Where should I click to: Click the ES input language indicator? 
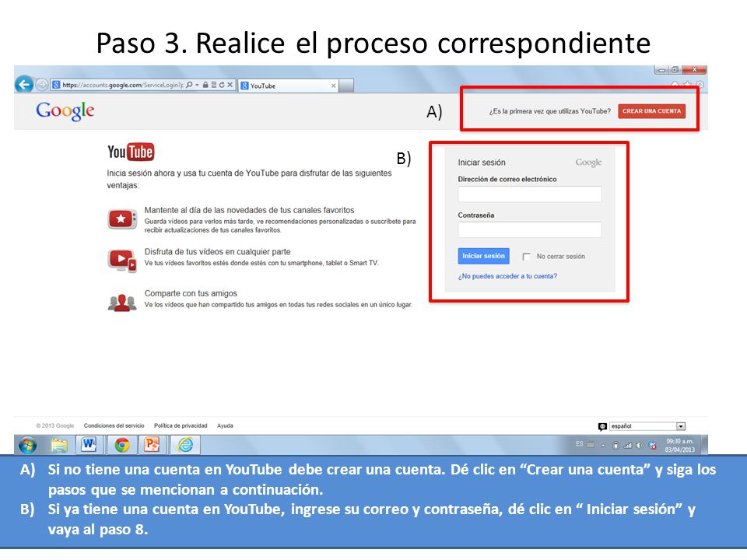click(x=579, y=444)
